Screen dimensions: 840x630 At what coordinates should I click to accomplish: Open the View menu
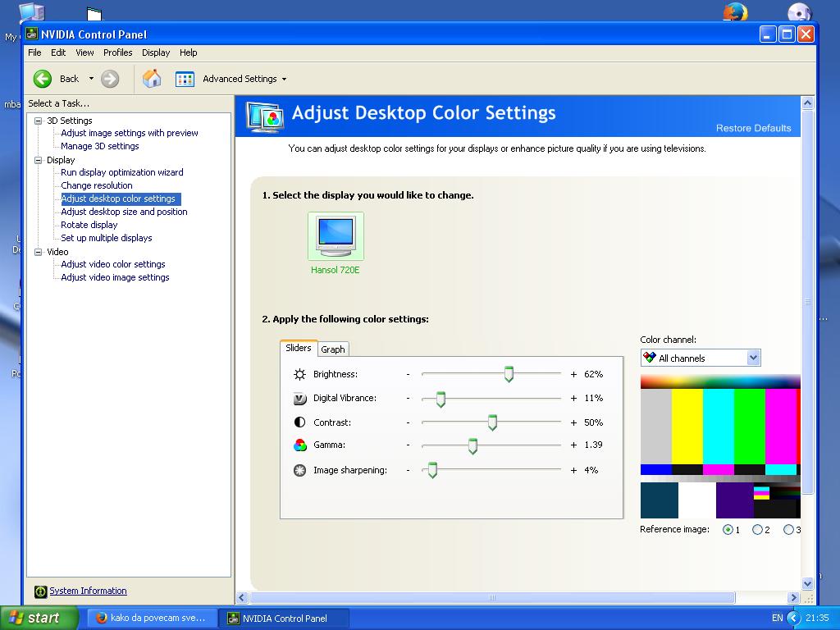click(84, 52)
